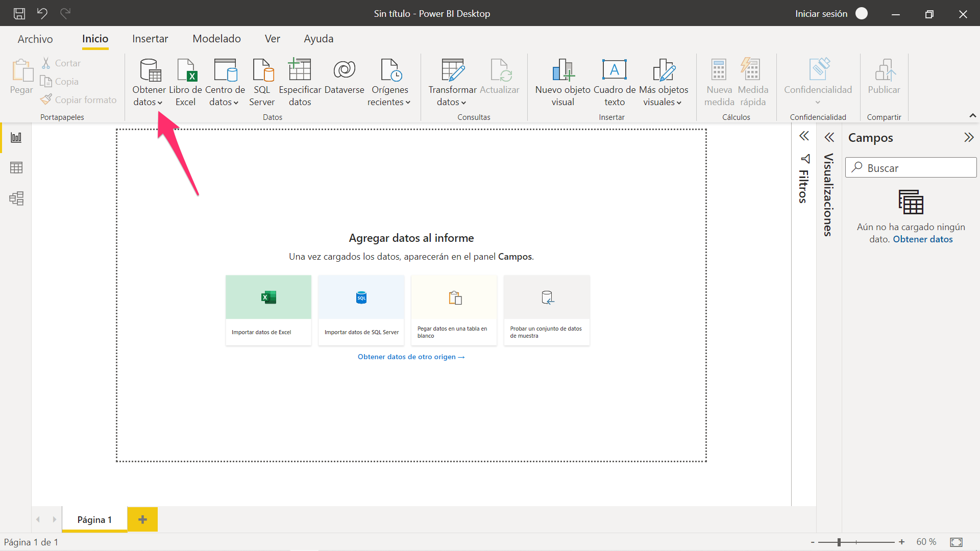This screenshot has width=980, height=551.
Task: Click the user avatar circle
Action: pyautogui.click(x=862, y=13)
